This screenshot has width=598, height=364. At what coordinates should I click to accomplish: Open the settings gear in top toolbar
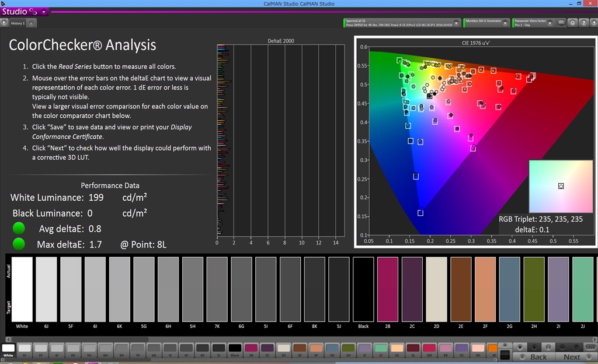(x=571, y=23)
